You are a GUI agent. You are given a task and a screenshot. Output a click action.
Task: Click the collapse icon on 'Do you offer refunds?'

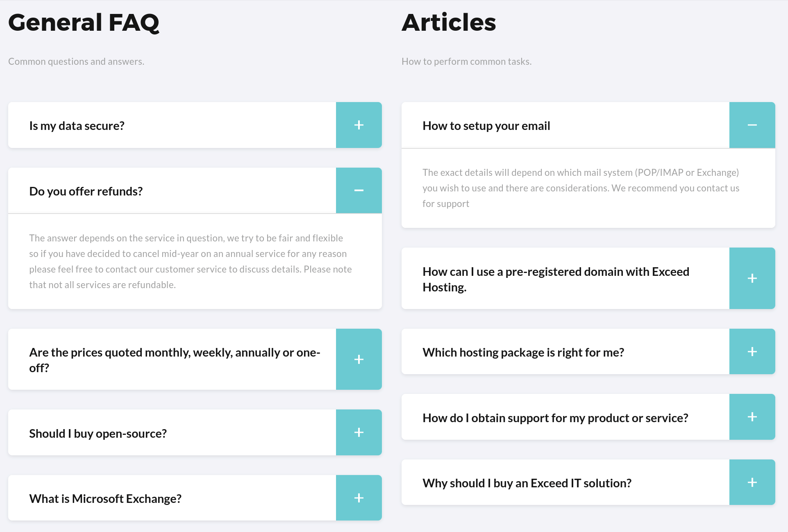(x=359, y=190)
